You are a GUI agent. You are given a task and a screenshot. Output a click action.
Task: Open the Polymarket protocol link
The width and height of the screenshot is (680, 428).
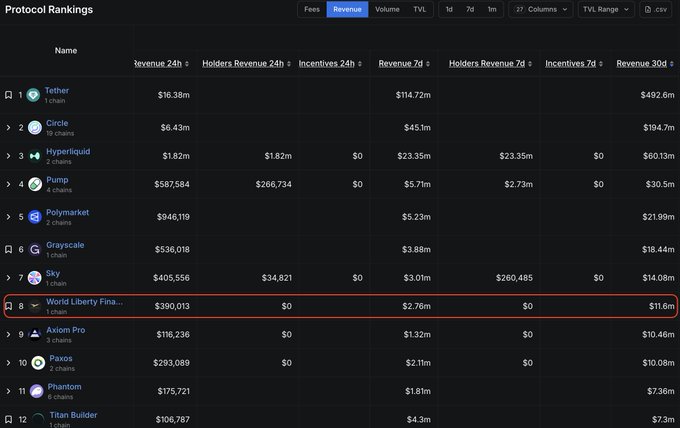pyautogui.click(x=68, y=212)
